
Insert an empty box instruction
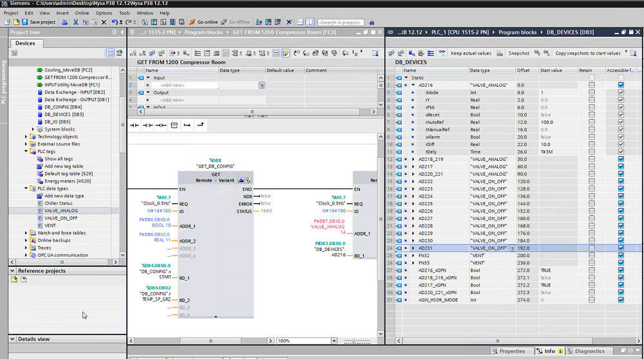click(x=174, y=125)
